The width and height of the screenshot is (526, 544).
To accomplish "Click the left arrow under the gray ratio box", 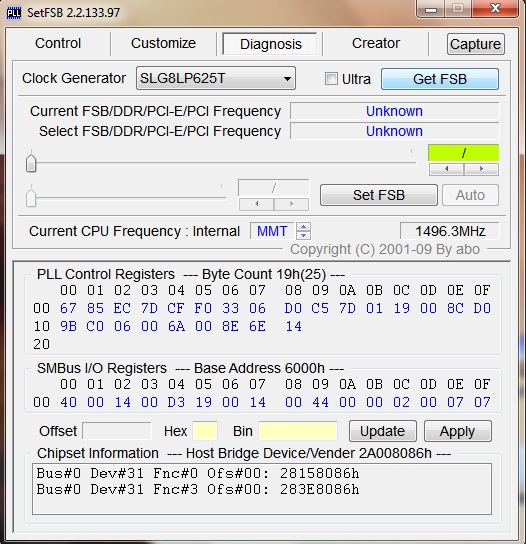I will (x=256, y=204).
